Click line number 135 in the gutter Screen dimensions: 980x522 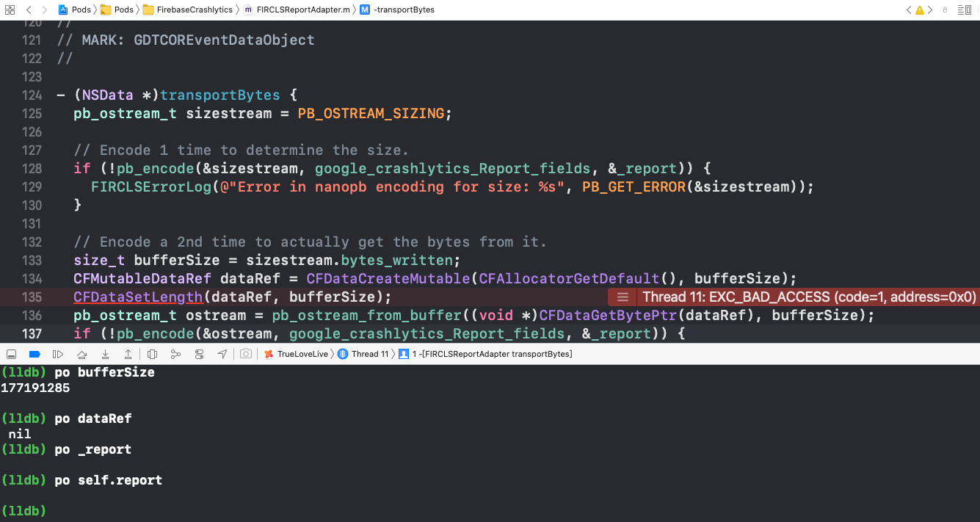tap(32, 297)
